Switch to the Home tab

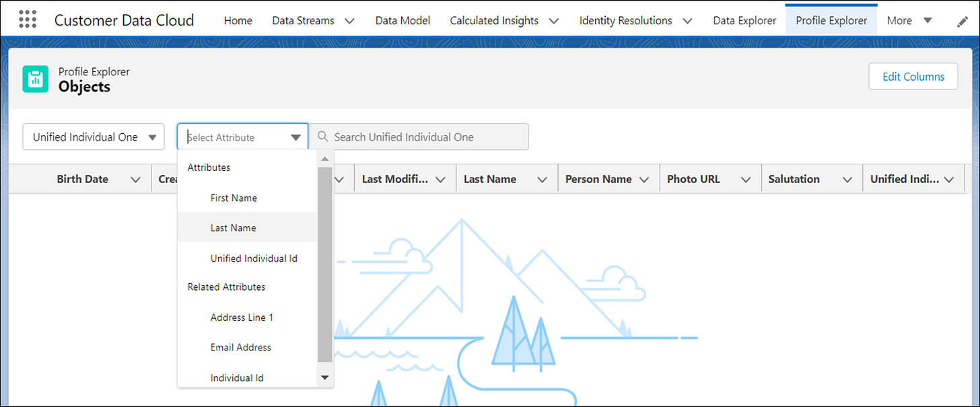(x=238, y=20)
